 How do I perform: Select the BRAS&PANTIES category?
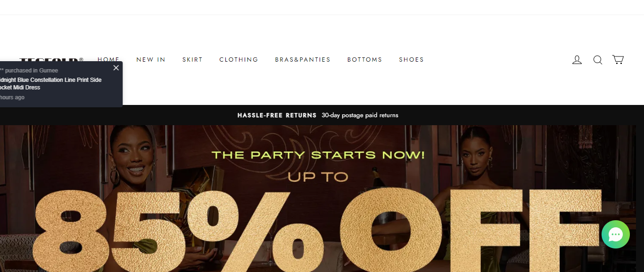(303, 60)
